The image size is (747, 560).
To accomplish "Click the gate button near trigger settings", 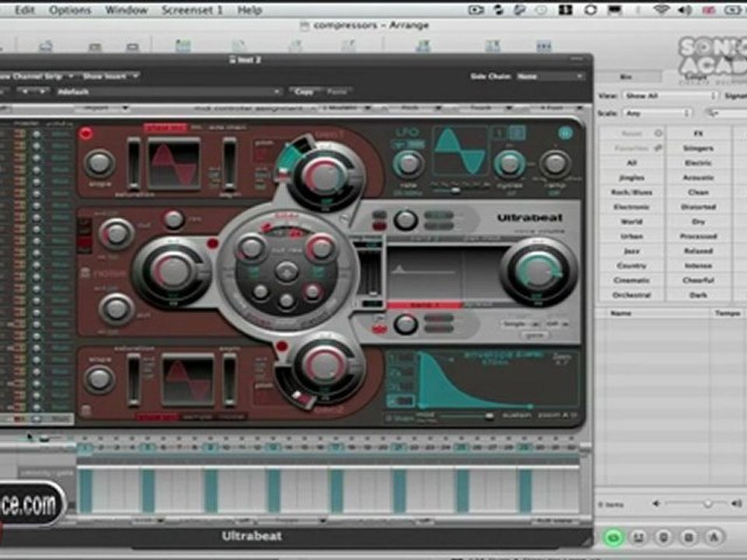I will coord(535,335).
